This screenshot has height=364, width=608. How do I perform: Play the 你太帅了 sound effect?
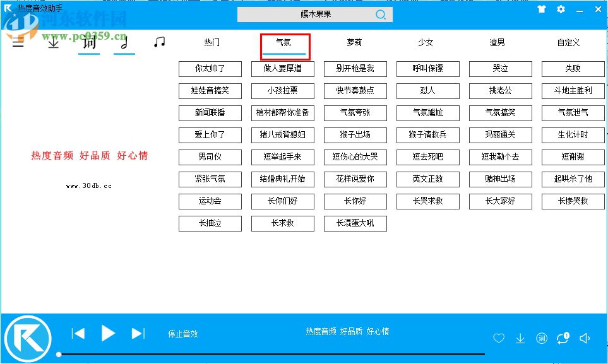[x=210, y=69]
